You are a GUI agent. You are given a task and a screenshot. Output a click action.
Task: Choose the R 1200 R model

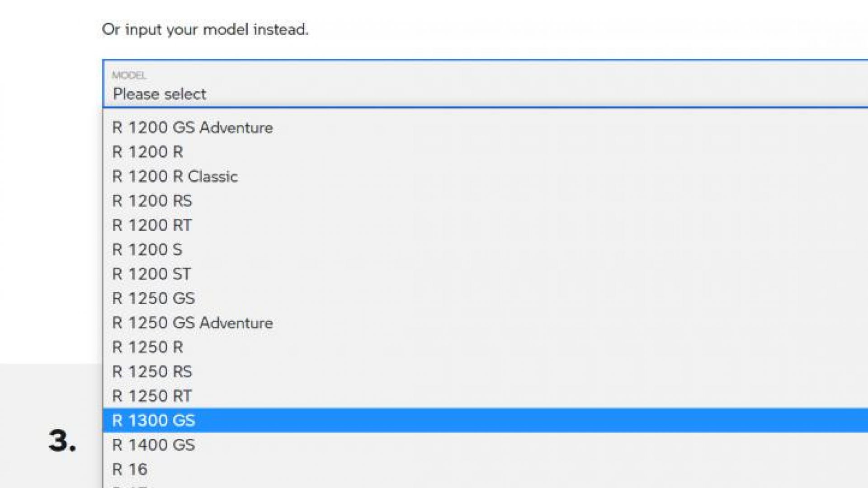147,152
